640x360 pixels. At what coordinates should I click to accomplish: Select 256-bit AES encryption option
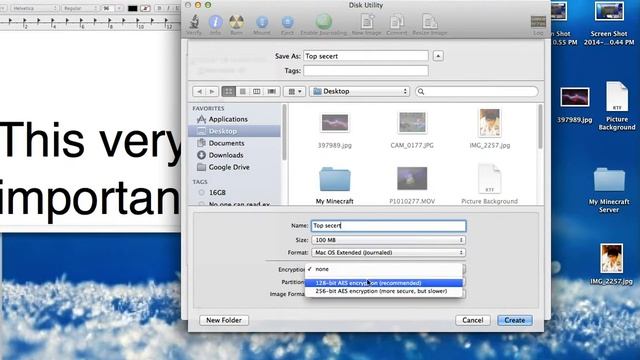point(384,291)
